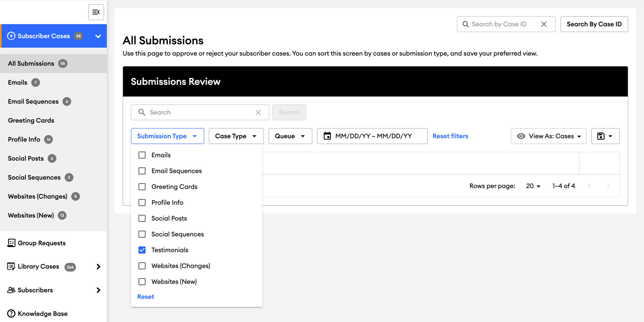Click the greyed Search button
The height and width of the screenshot is (322, 644).
(289, 112)
